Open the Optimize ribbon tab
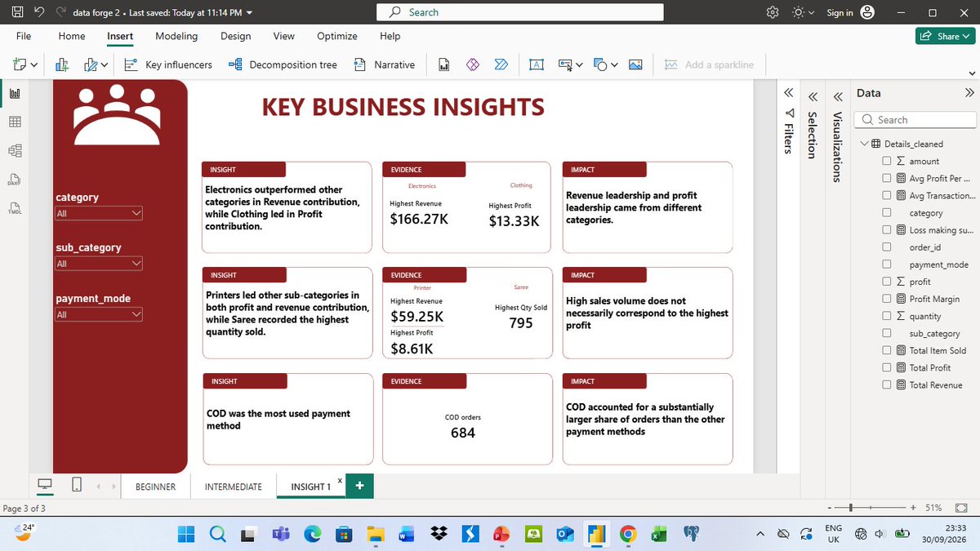Viewport: 980px width, 551px height. (337, 36)
